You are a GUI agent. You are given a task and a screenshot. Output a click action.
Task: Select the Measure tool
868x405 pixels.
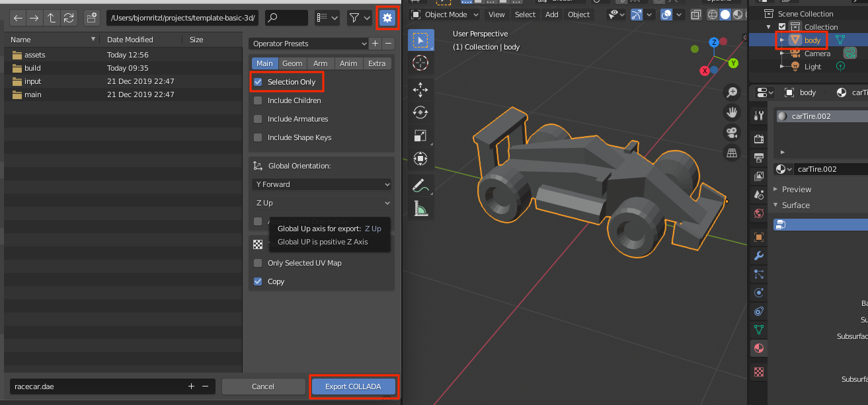(x=420, y=207)
